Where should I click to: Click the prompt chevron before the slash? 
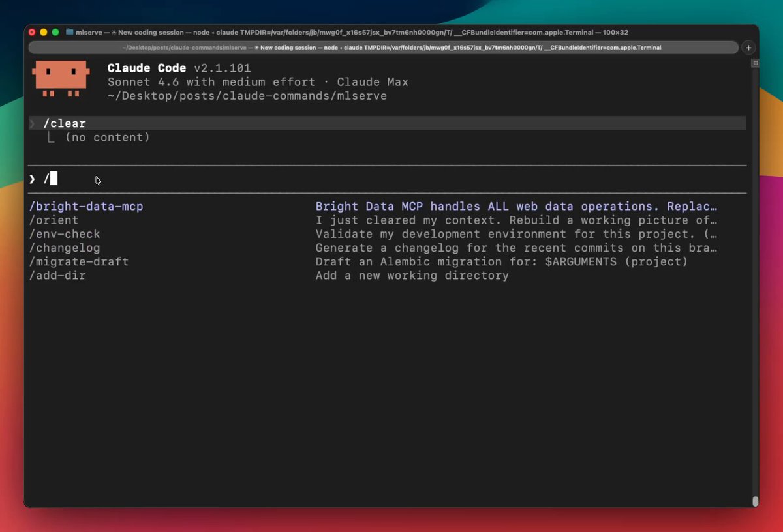point(32,179)
